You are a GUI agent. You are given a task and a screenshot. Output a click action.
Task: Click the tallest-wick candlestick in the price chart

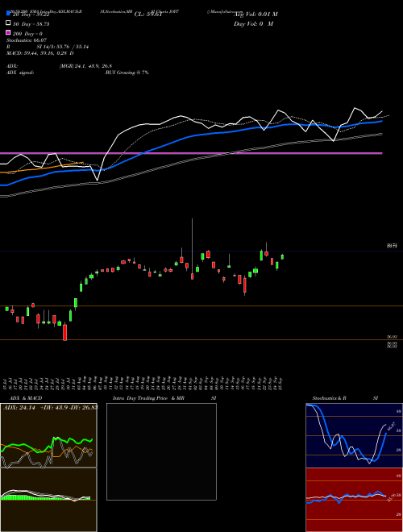click(193, 249)
